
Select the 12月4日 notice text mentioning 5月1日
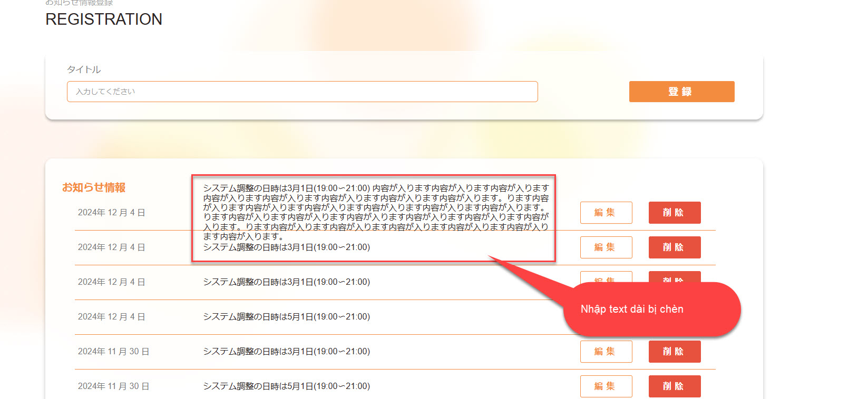click(286, 317)
